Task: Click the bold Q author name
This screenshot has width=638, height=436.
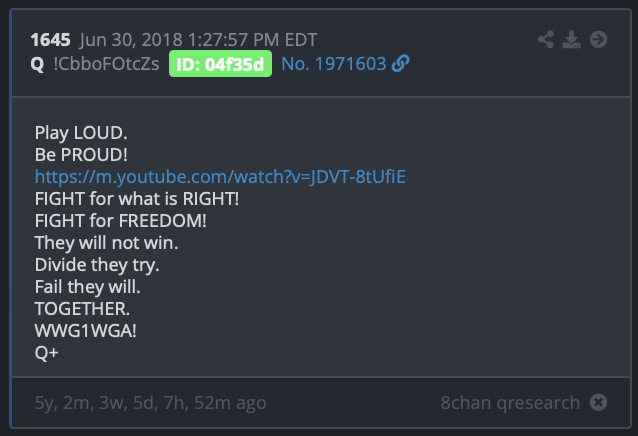Action: pyautogui.click(x=37, y=64)
